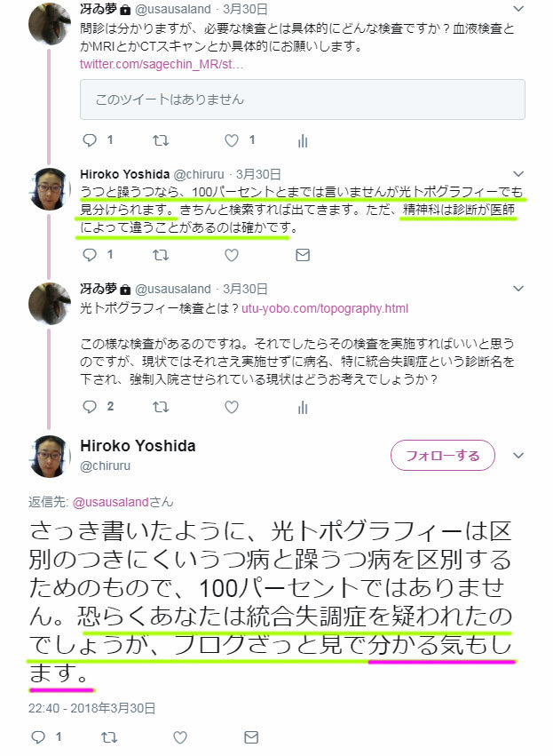
Task: Expand options on Hiroko Yoshida @chiruru 3月30日 tweet
Action: (518, 173)
